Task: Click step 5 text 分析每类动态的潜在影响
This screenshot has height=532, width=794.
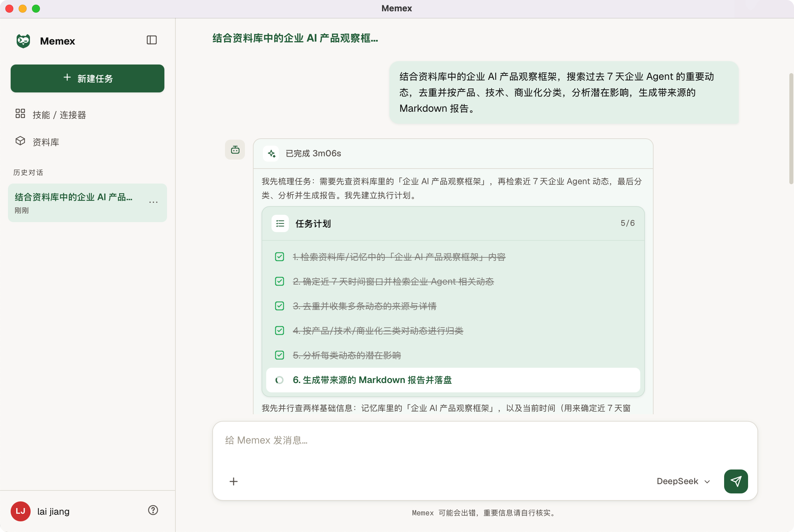Action: pos(347,355)
